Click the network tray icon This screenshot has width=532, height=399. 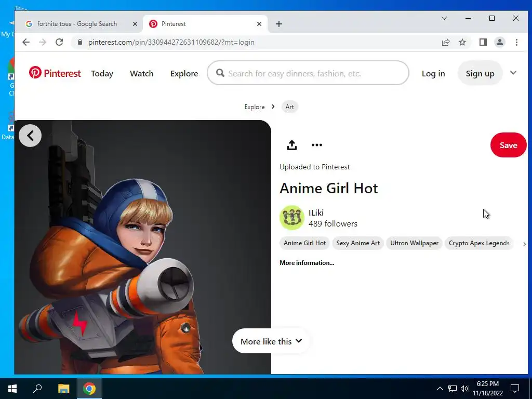453,389
